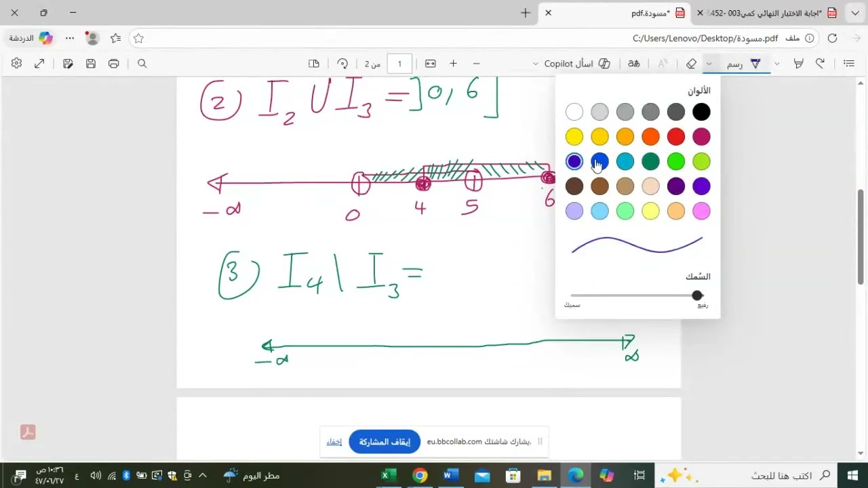Zoom out with the minus icon
The image size is (868, 488).
(477, 64)
